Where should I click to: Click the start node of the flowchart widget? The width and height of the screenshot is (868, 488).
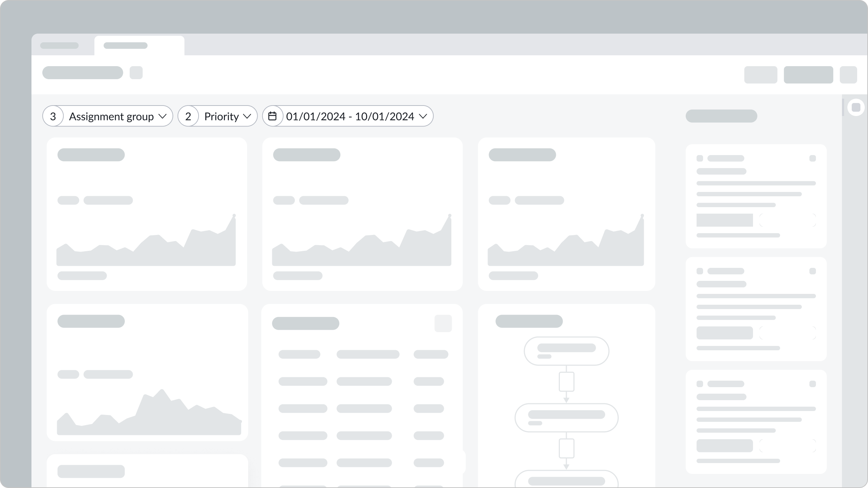tap(566, 351)
